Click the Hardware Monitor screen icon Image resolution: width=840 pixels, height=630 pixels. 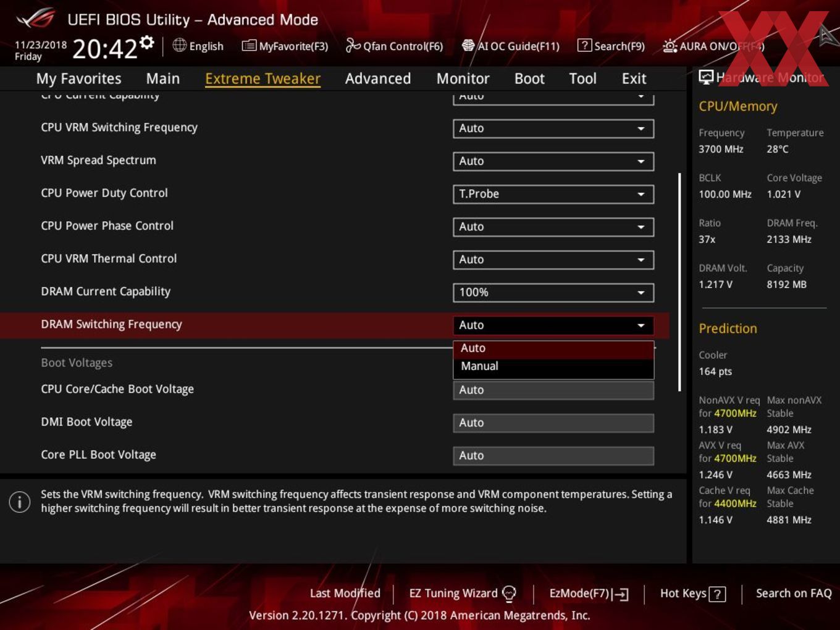point(705,77)
